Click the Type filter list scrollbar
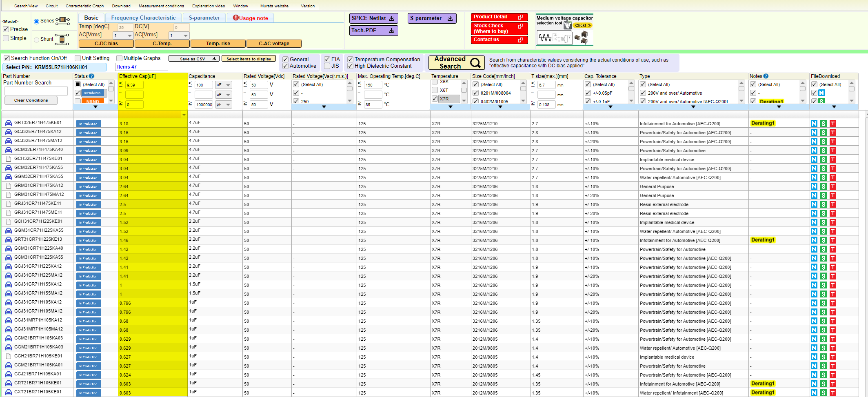The image size is (868, 397). coord(741,92)
